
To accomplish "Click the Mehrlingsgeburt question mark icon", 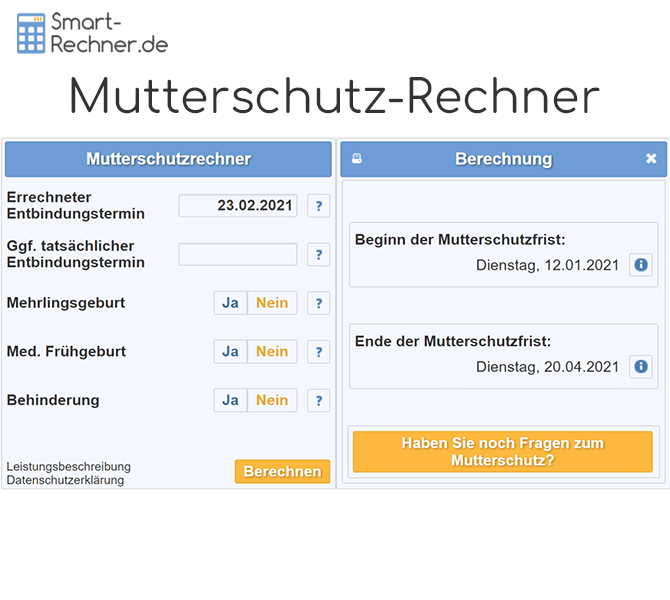I will (318, 303).
